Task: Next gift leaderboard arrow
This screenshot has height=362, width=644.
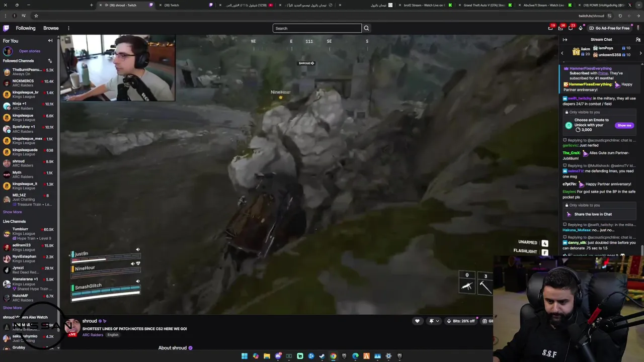Action: coord(640,53)
